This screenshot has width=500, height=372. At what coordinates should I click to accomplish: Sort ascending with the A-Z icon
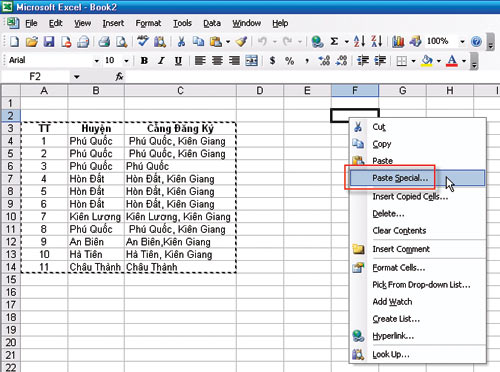tap(359, 41)
